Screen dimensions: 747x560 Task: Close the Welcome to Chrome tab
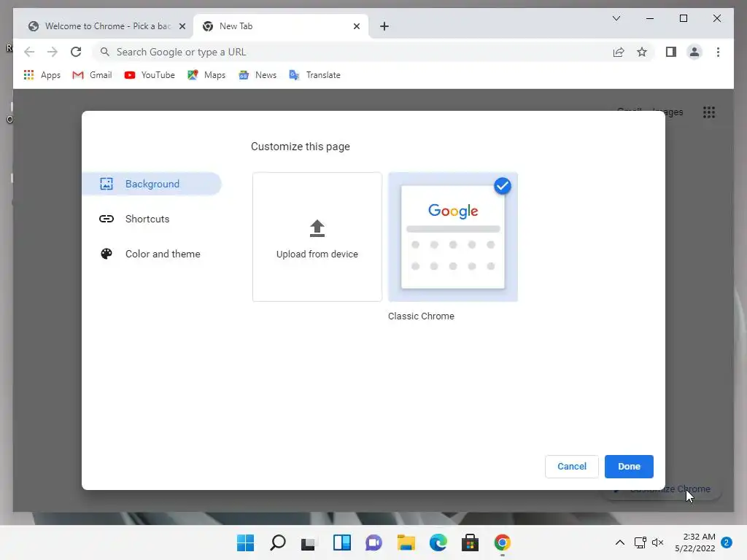pyautogui.click(x=182, y=27)
